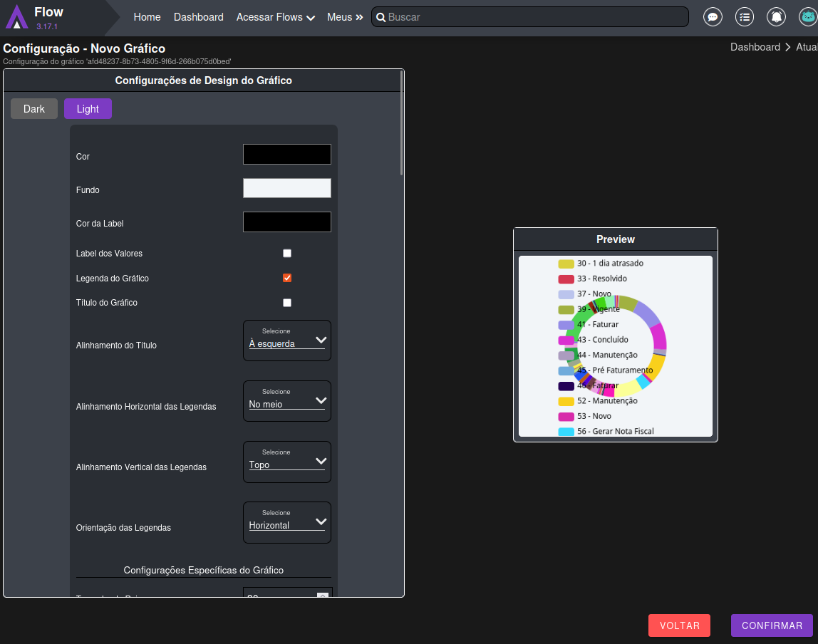Click the VOLTAR button
The image size is (818, 644).
(x=679, y=625)
